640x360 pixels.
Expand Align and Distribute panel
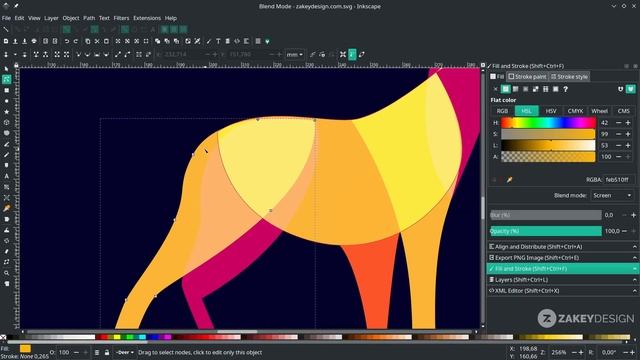click(x=562, y=247)
